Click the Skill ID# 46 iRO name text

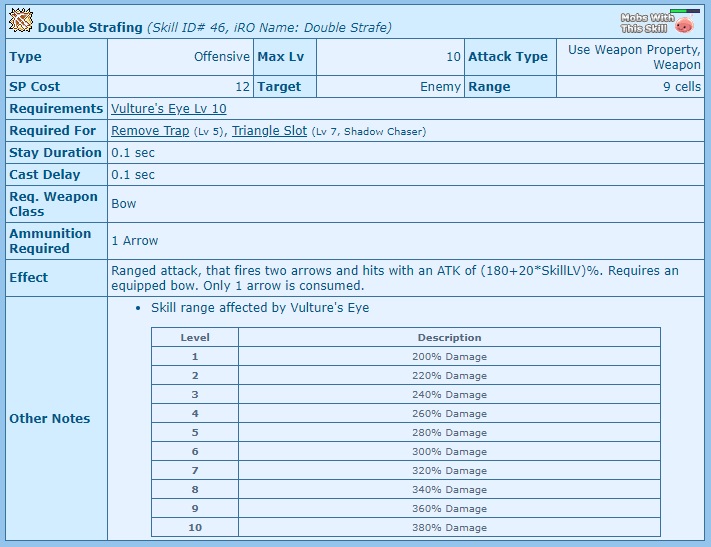click(x=269, y=28)
